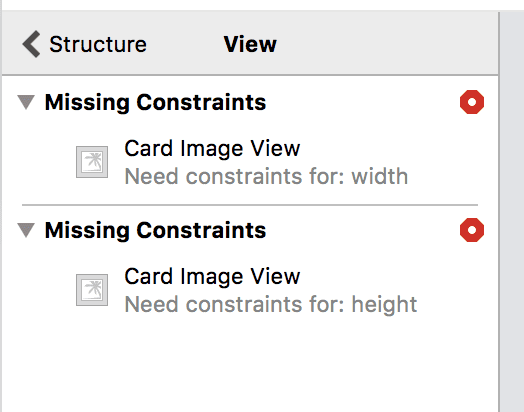Screen dimensions: 524x412
Task: Select image view icon beside width constraint issue
Action: coord(92,162)
